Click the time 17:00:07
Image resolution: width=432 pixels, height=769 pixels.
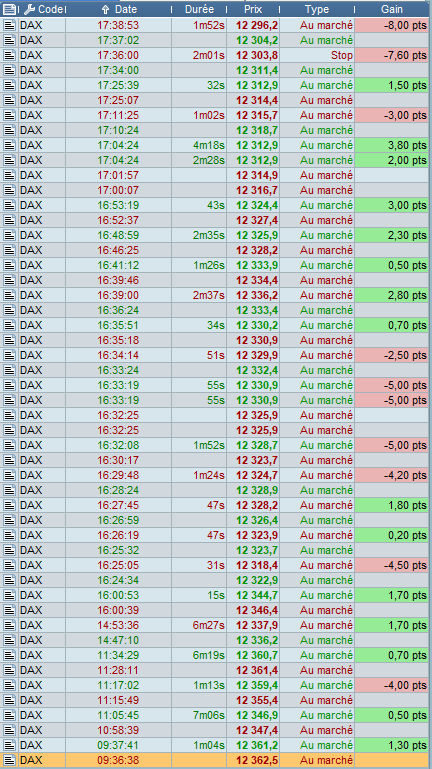pos(118,190)
